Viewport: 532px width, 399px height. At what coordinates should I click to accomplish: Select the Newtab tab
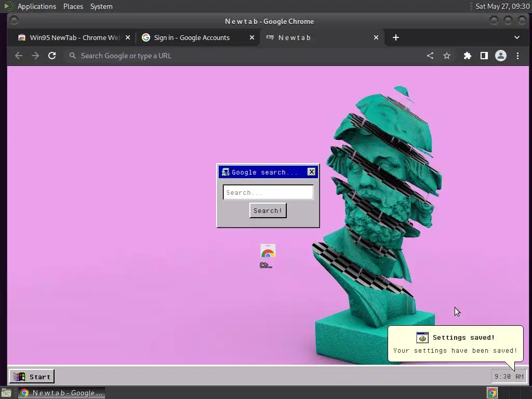(x=322, y=37)
